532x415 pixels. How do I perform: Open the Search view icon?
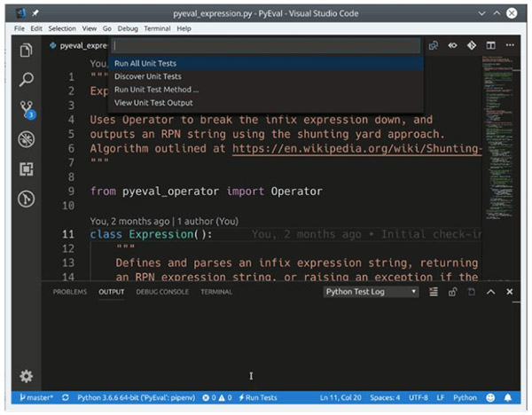click(26, 80)
